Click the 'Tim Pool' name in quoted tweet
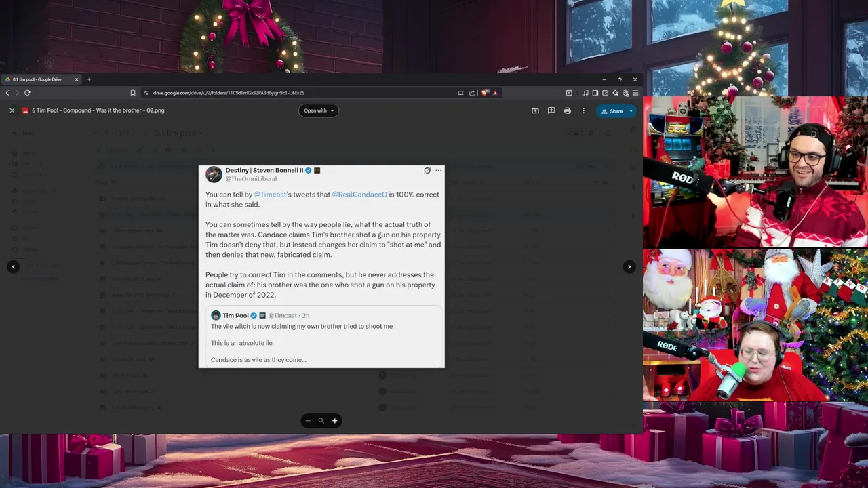Screen dimensions: 868x488 pyautogui.click(x=235, y=315)
